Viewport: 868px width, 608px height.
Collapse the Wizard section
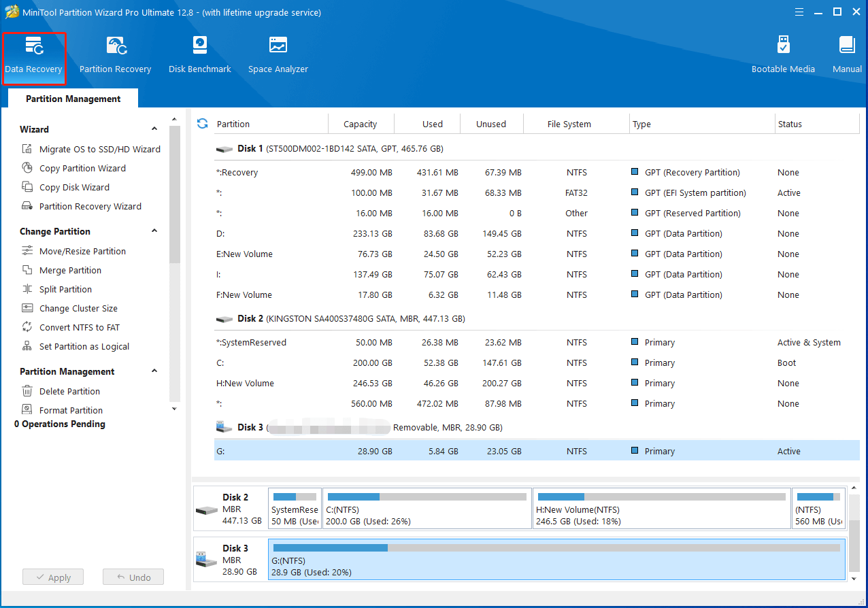pyautogui.click(x=154, y=129)
